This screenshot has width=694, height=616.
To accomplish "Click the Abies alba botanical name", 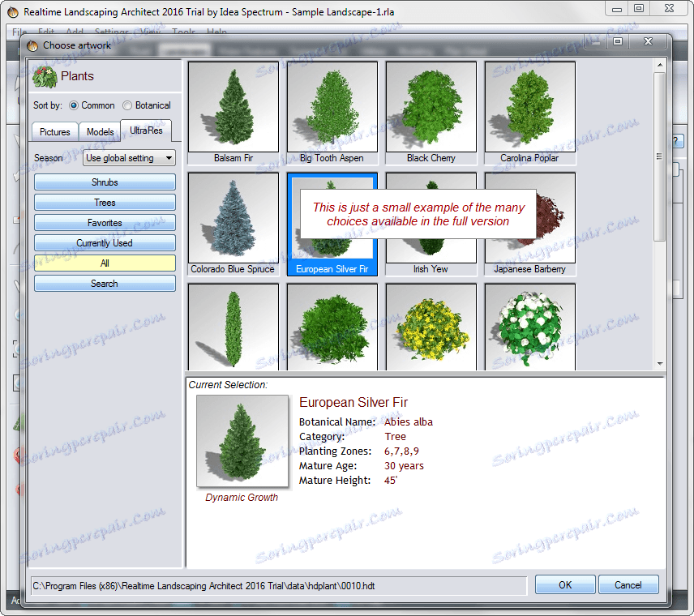I will point(409,421).
